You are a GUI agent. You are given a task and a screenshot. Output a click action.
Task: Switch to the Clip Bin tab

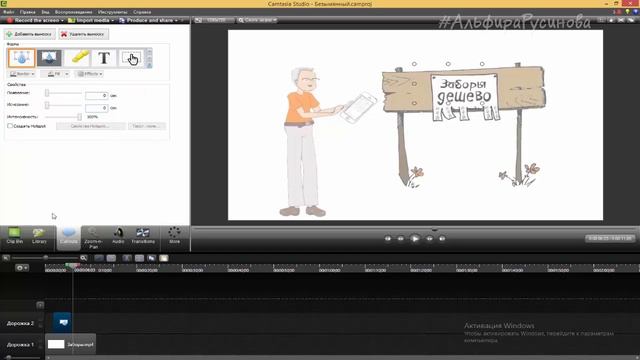tap(14, 236)
